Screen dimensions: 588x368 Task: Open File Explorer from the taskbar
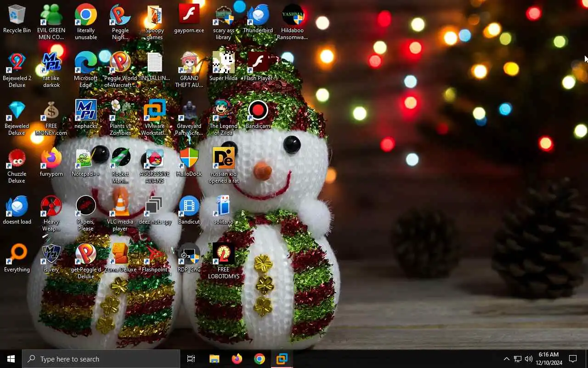tap(214, 359)
